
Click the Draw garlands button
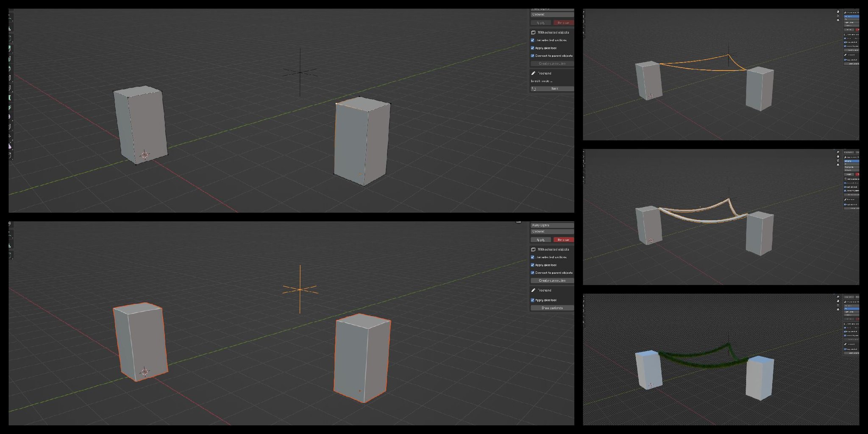552,308
